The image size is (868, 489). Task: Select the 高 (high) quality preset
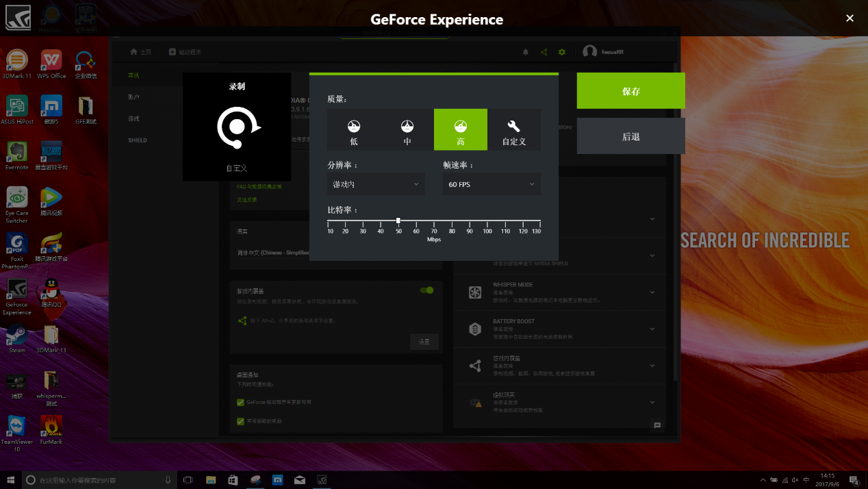pyautogui.click(x=461, y=129)
